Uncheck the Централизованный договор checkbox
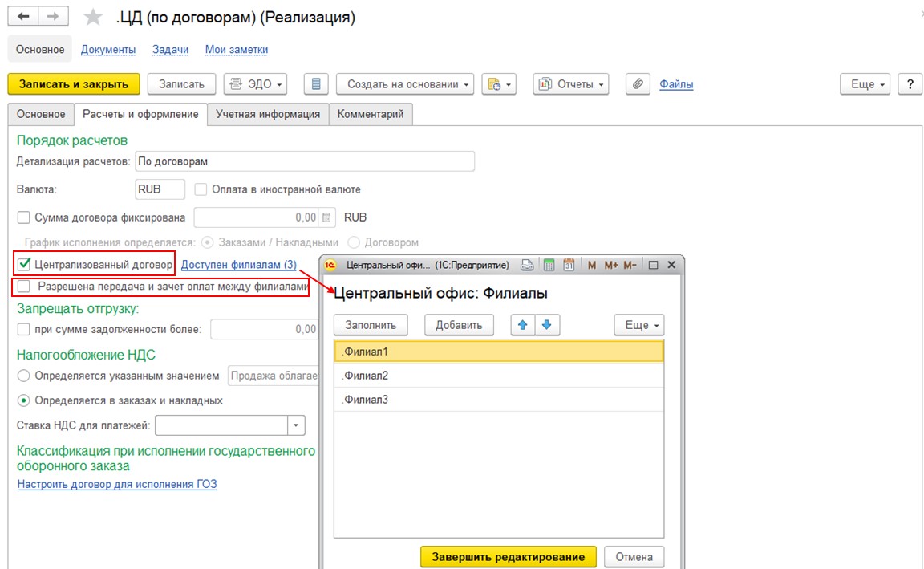This screenshot has height=569, width=924. (24, 263)
